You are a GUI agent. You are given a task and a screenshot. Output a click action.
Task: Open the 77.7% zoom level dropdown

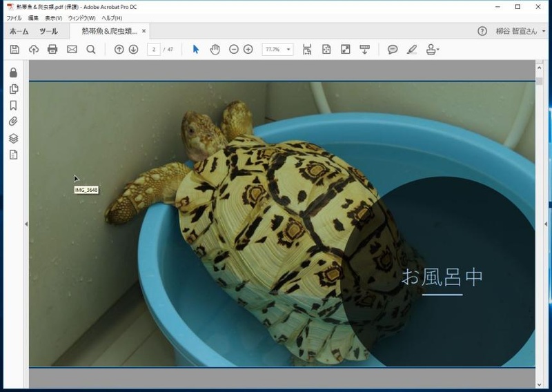coord(288,50)
